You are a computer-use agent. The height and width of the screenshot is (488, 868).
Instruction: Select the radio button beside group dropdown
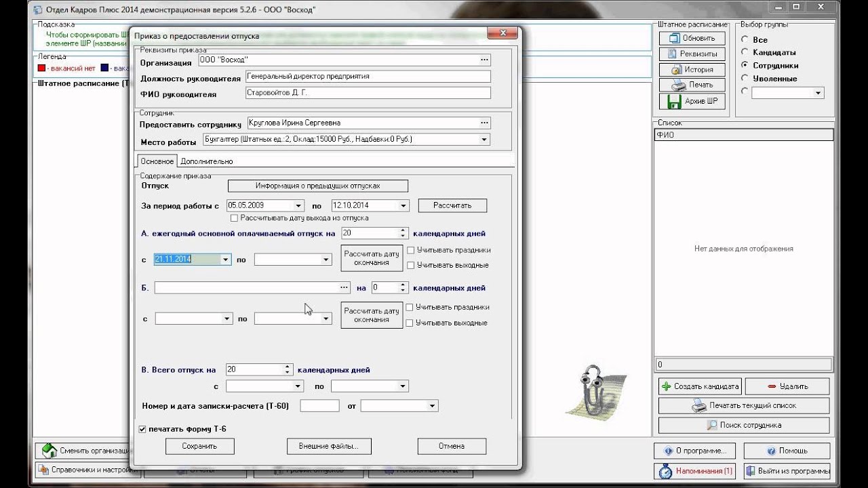[745, 91]
